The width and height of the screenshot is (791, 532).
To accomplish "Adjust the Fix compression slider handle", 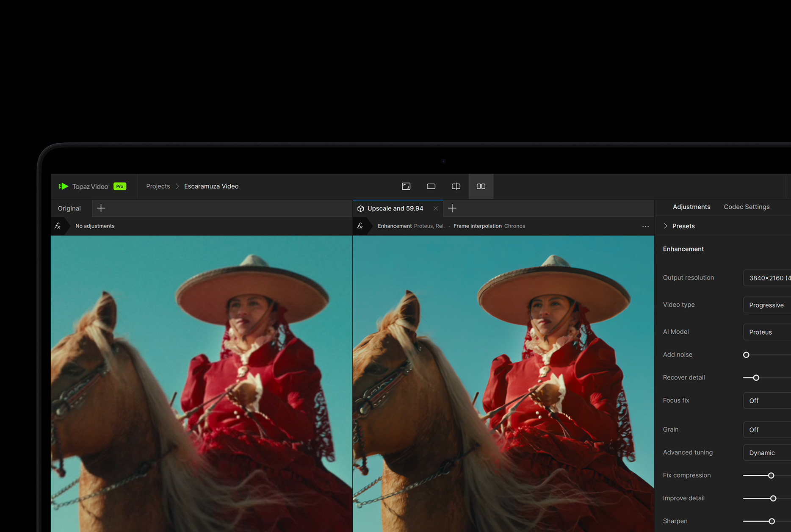I will [771, 476].
